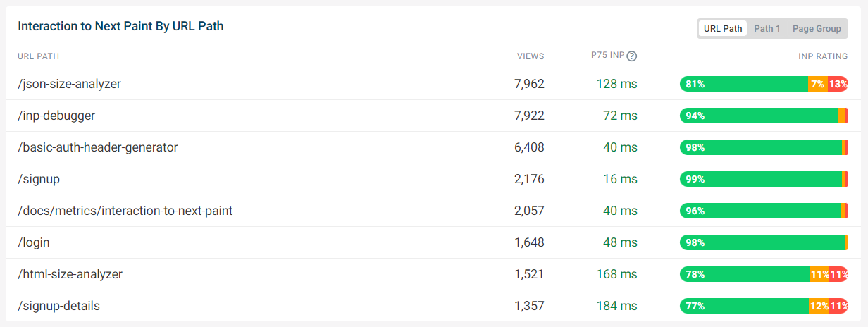Click the orange 12% segment for /signup-details
Screen dimensions: 868x327
(819, 306)
